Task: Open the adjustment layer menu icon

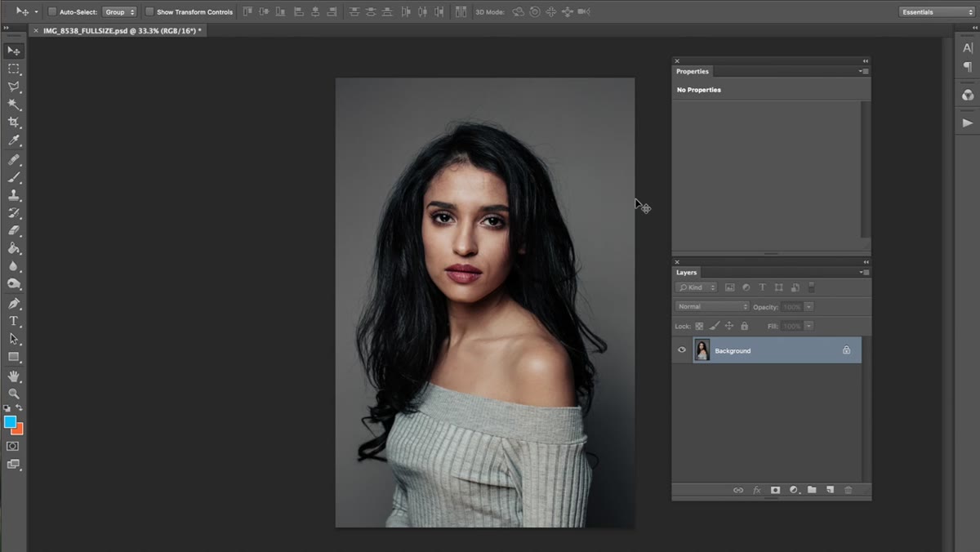Action: [795, 490]
